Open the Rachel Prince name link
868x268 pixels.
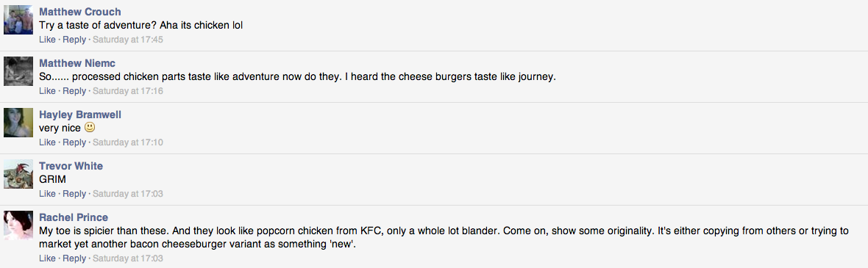click(x=74, y=217)
